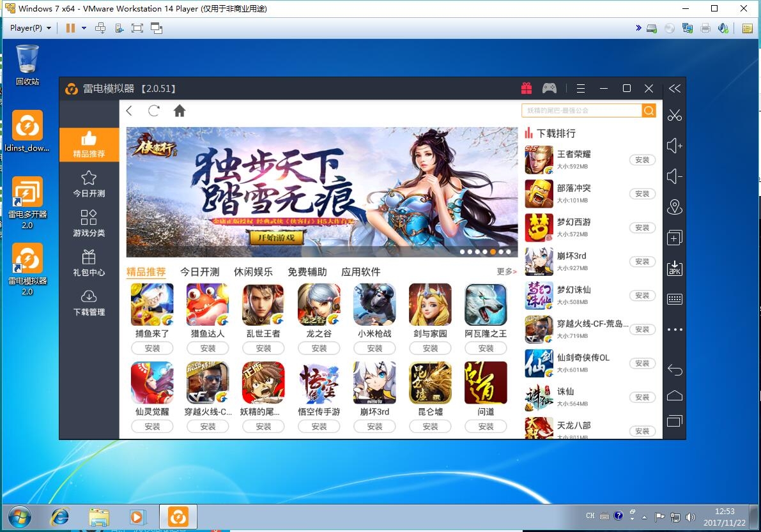Select the last banner carousel dot
Image resolution: width=761 pixels, height=532 pixels.
508,252
